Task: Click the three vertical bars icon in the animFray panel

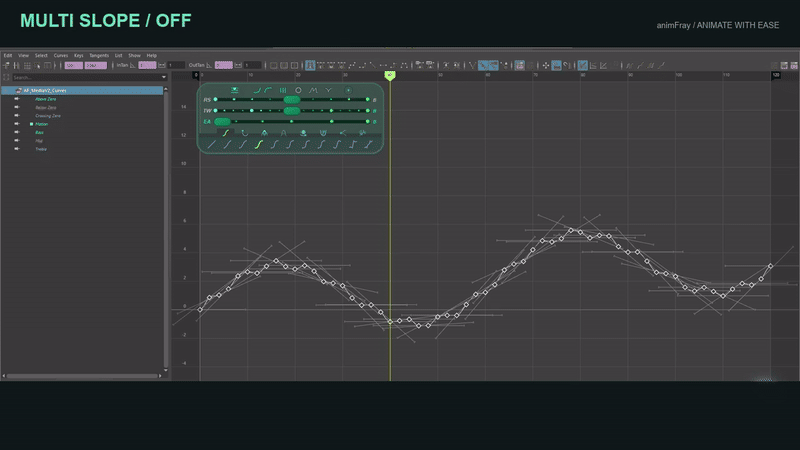Action: coord(283,90)
